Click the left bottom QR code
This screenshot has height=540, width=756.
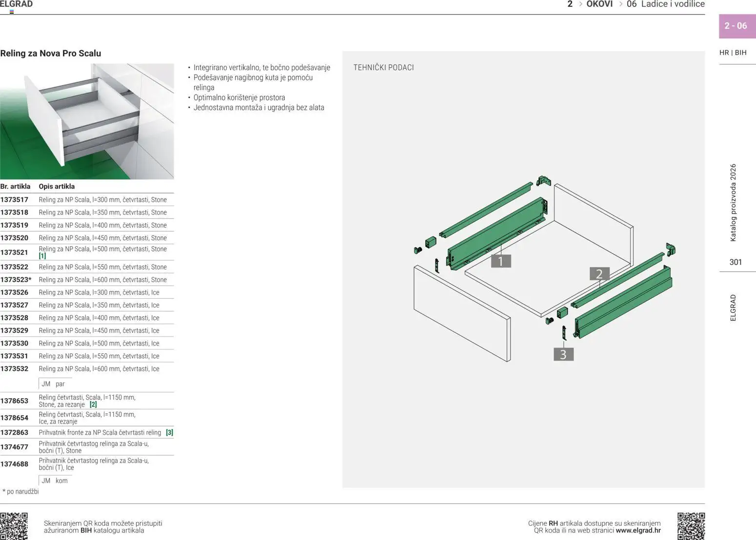pos(14,526)
